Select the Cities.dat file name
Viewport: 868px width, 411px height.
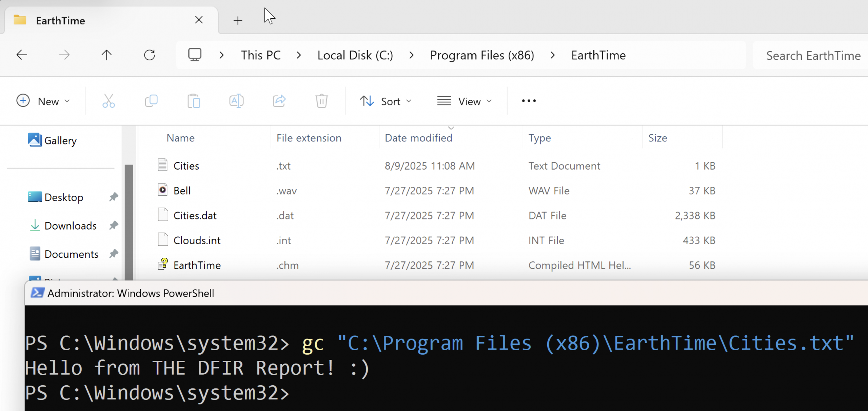[195, 215]
